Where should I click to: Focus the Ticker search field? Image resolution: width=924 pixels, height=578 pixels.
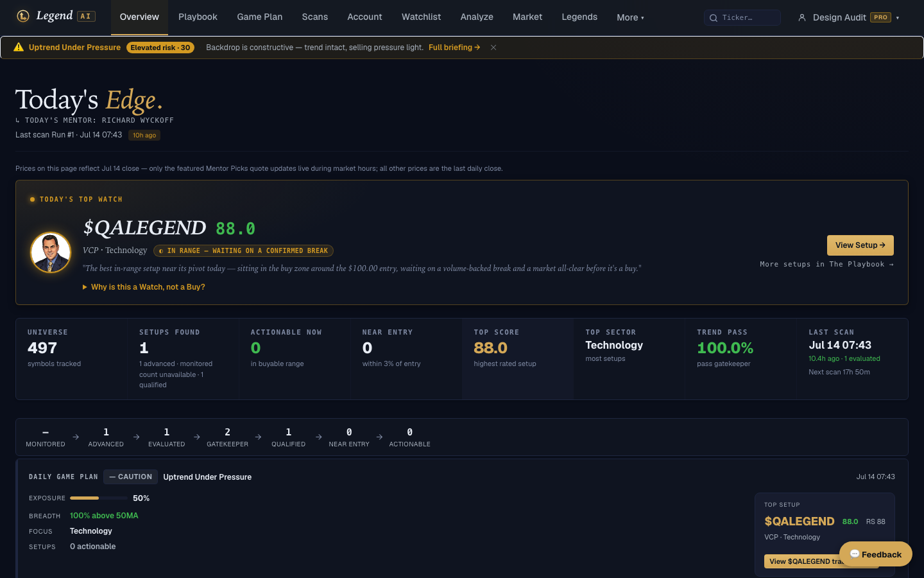pyautogui.click(x=742, y=17)
